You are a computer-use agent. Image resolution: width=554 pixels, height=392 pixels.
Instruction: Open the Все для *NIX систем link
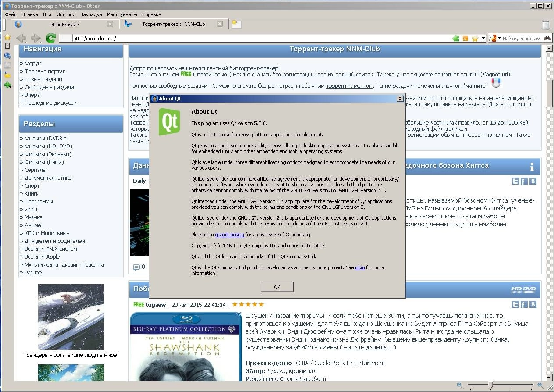(x=51, y=249)
